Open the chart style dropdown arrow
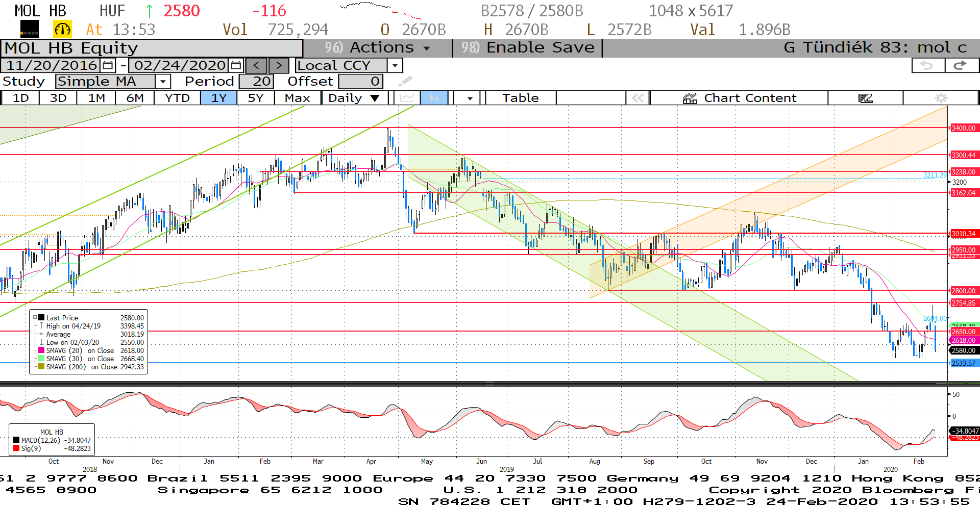 [x=470, y=98]
